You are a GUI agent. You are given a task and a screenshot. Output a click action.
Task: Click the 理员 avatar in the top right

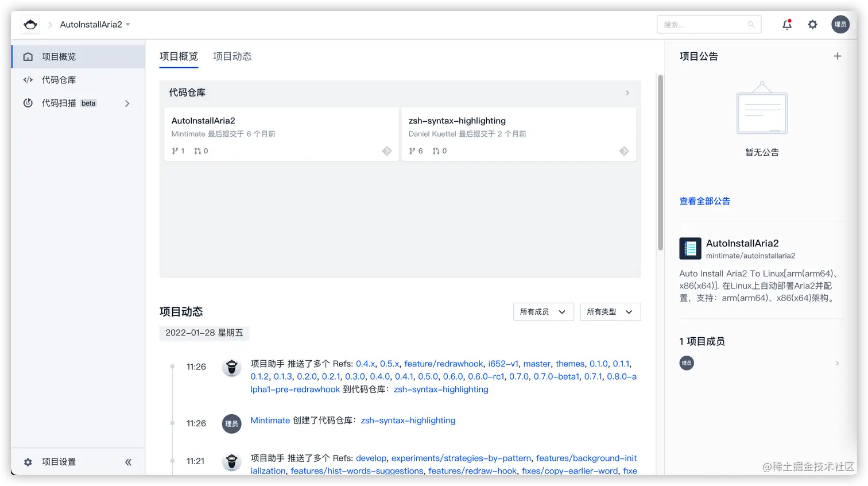pyautogui.click(x=840, y=24)
